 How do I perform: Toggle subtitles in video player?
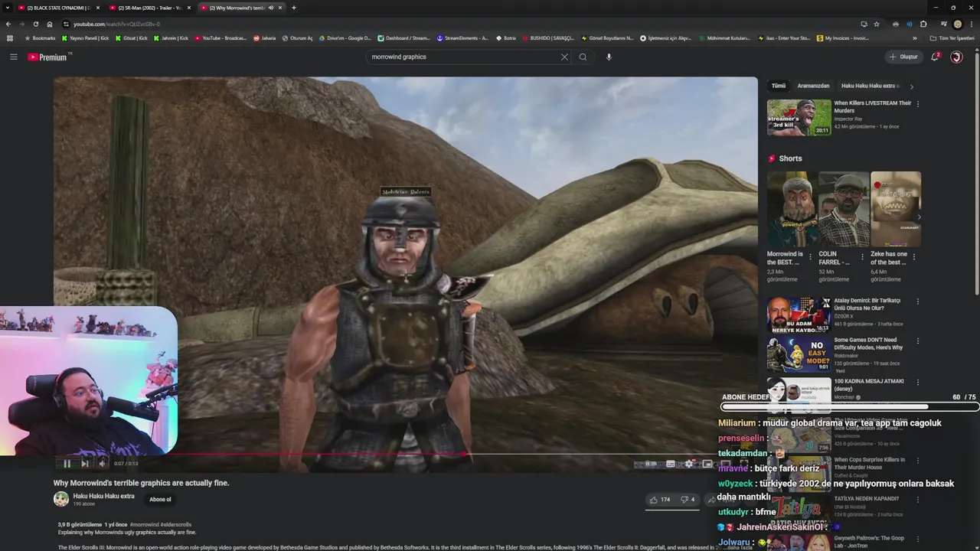671,464
